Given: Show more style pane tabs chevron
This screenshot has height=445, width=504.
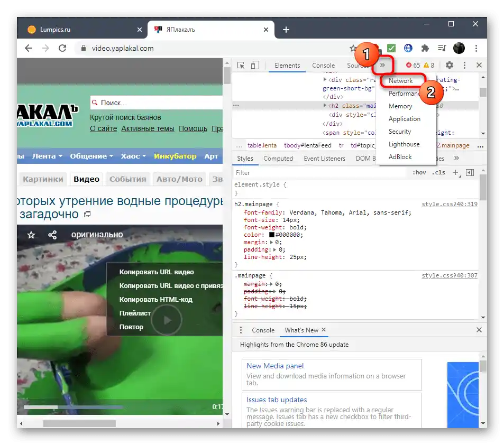Looking at the screenshot, I should click(456, 158).
